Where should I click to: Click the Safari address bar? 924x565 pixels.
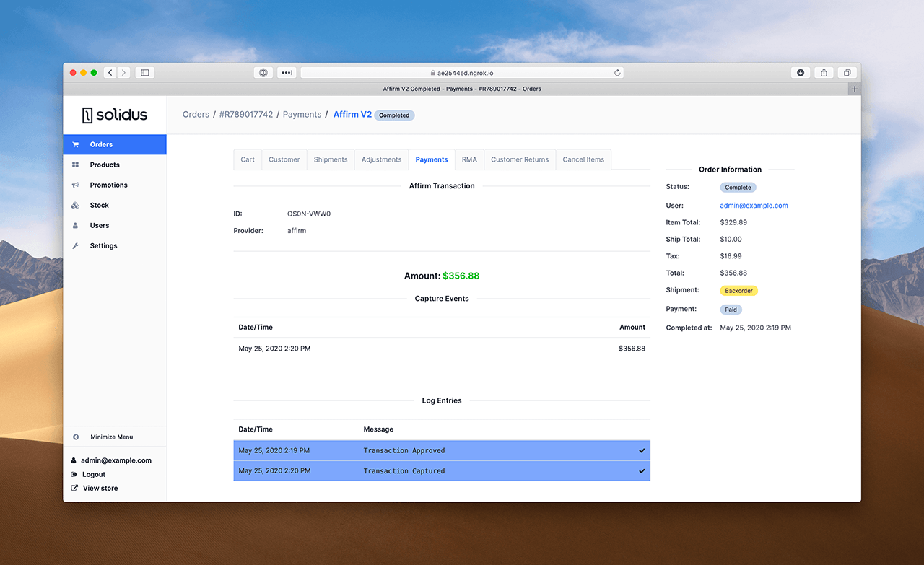click(462, 72)
